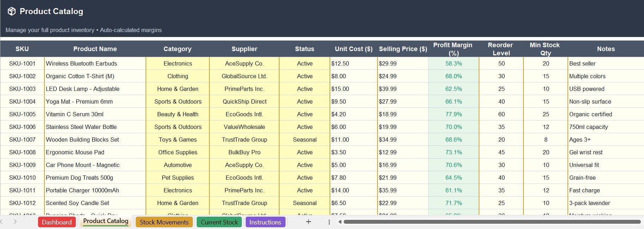Go to the Instructions sheet tab

pyautogui.click(x=265, y=222)
